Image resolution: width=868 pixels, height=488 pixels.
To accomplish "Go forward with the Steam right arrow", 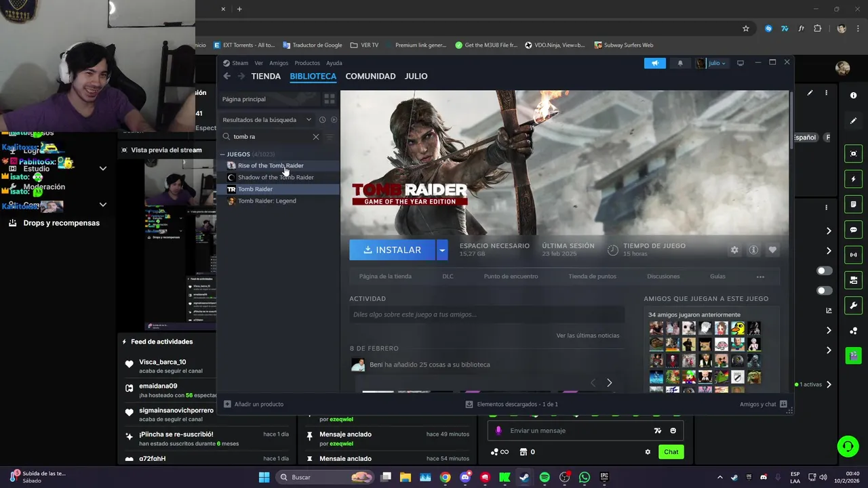I will point(240,77).
